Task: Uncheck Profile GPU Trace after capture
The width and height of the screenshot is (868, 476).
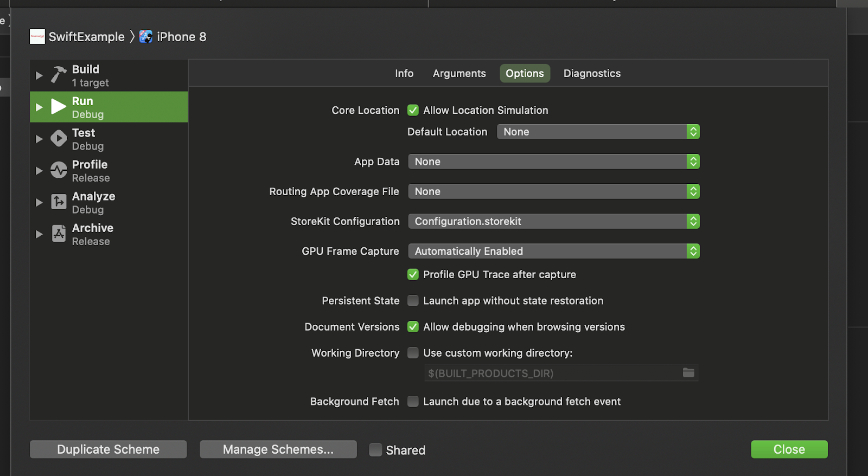Action: (413, 274)
